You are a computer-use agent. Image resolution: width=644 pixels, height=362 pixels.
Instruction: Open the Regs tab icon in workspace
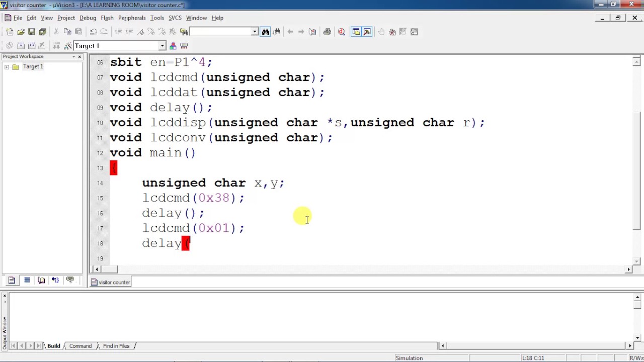27,280
